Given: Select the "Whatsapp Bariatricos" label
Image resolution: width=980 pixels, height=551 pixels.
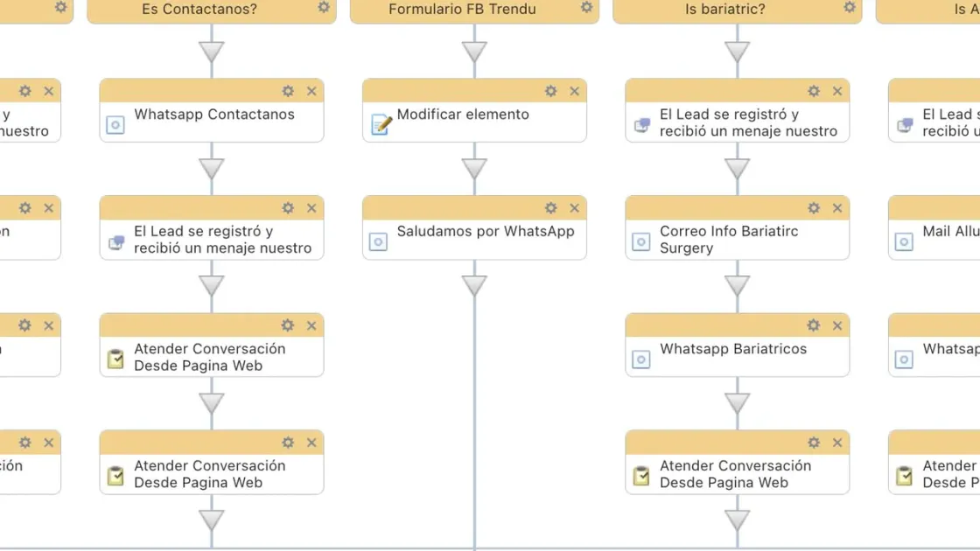Looking at the screenshot, I should (x=733, y=349).
